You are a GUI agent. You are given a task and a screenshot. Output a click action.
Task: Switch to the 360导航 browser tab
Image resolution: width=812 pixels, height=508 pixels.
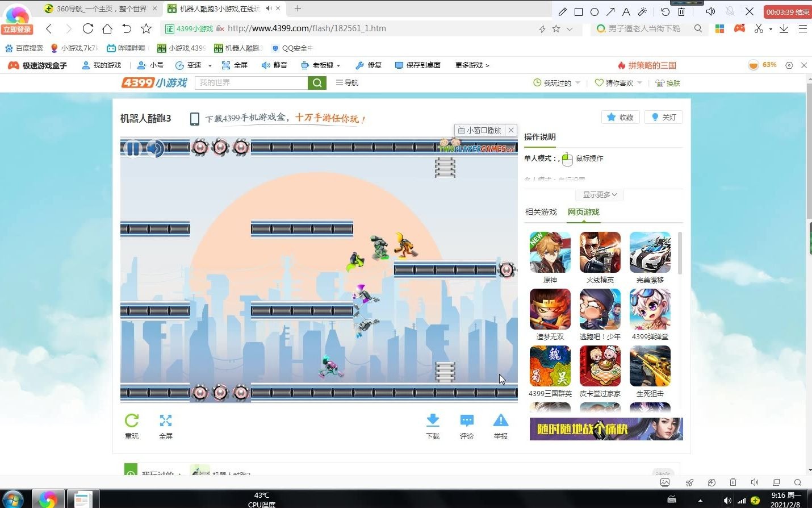(x=101, y=9)
